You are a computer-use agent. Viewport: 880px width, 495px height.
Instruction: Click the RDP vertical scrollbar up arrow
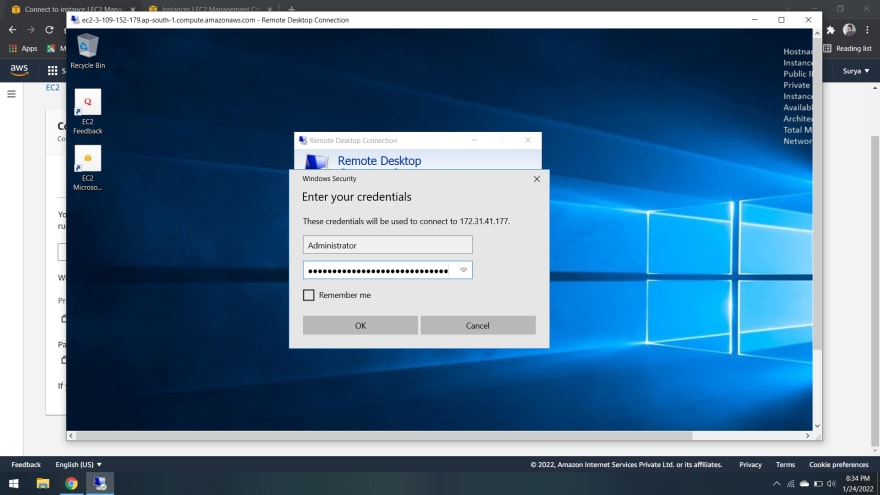pyautogui.click(x=817, y=34)
